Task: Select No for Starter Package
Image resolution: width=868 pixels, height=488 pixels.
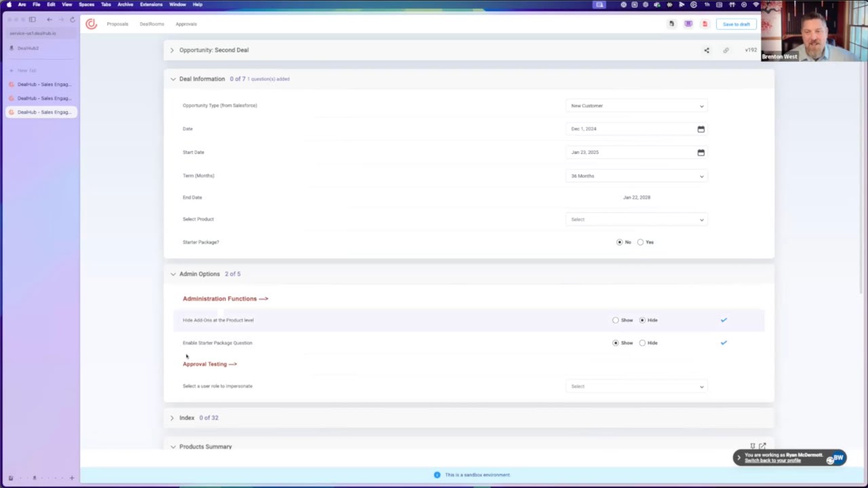Action: point(619,242)
